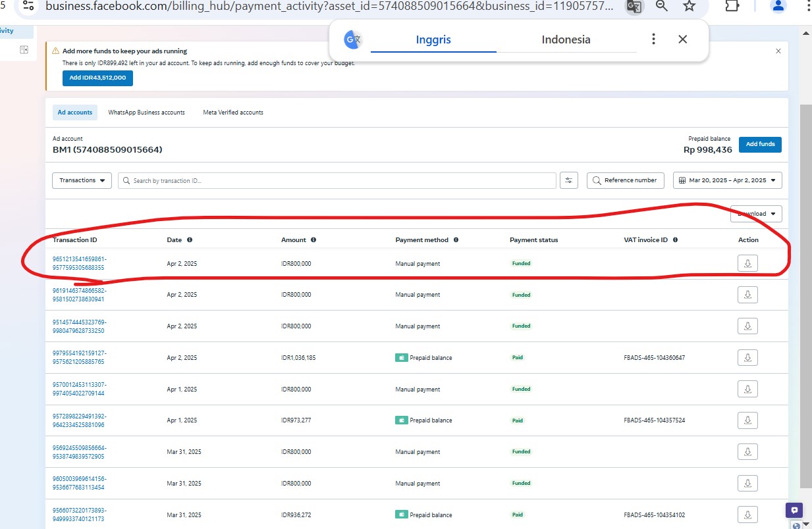This screenshot has height=529, width=812.
Task: Click info icon beside VAT invoice ID
Action: click(676, 240)
